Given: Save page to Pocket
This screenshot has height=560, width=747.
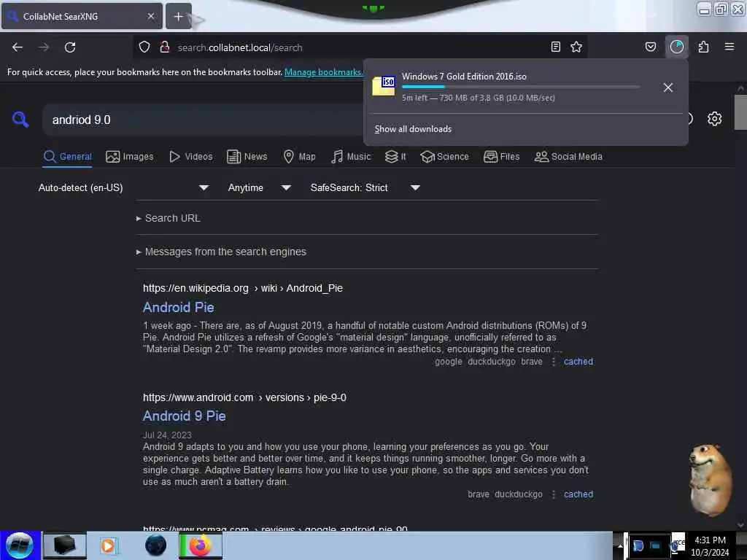Looking at the screenshot, I should [x=651, y=47].
